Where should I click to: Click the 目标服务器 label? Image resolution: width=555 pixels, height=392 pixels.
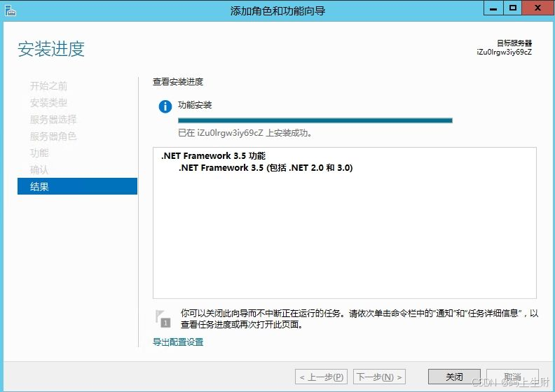coord(514,43)
